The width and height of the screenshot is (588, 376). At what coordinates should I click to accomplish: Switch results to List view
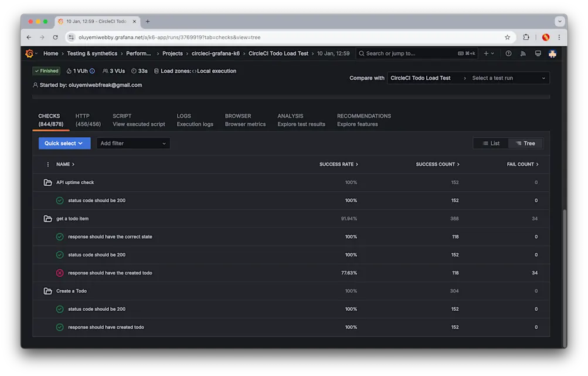point(491,143)
